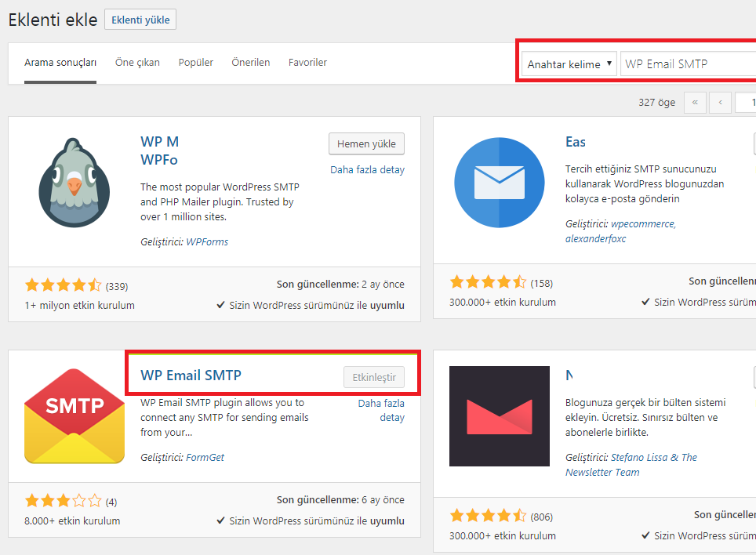The image size is (756, 555).
Task: Click the WP Mail SMTP pigeon icon
Action: point(75,183)
